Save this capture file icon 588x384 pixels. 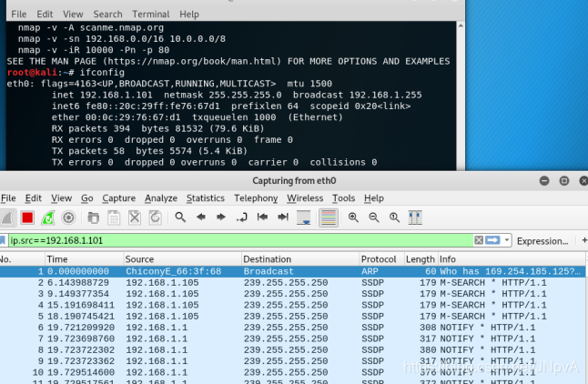(114, 217)
